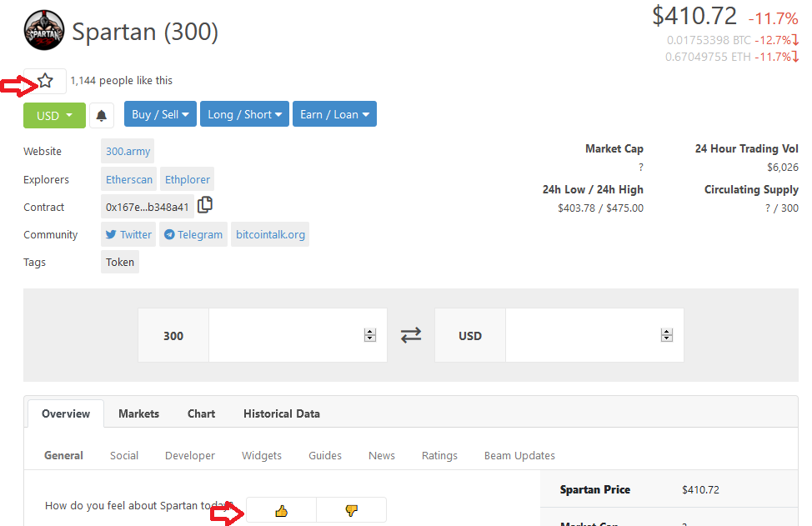The width and height of the screenshot is (812, 526).
Task: Open the 300.army website link
Action: click(x=128, y=151)
